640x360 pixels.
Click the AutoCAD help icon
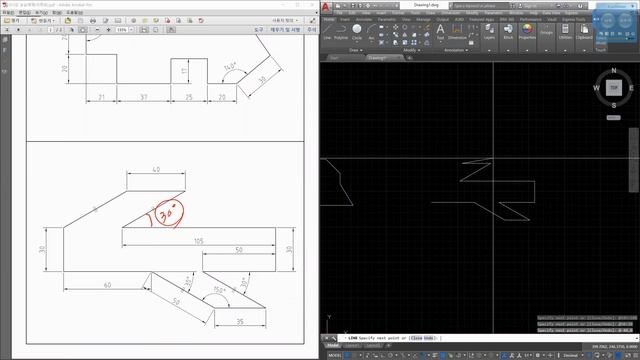580,6
